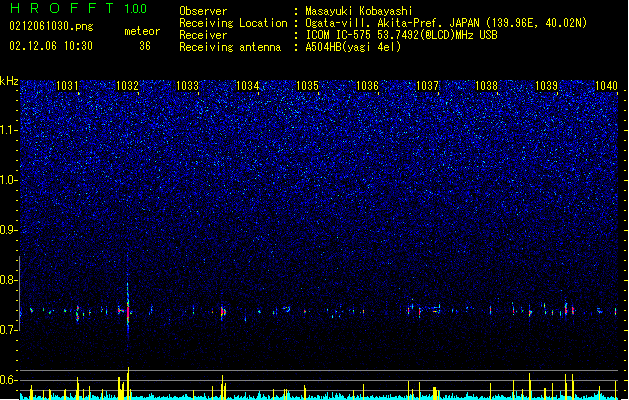This screenshot has width=629, height=400.
Task: Click time marker 1034 on the spectrogram
Action: (x=248, y=85)
